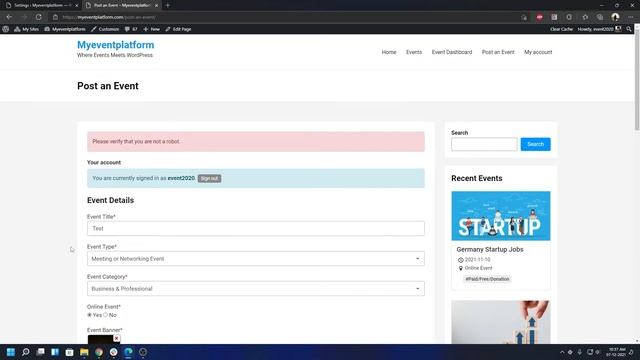Close the Settings - Myeventplatform tab

coord(76,6)
